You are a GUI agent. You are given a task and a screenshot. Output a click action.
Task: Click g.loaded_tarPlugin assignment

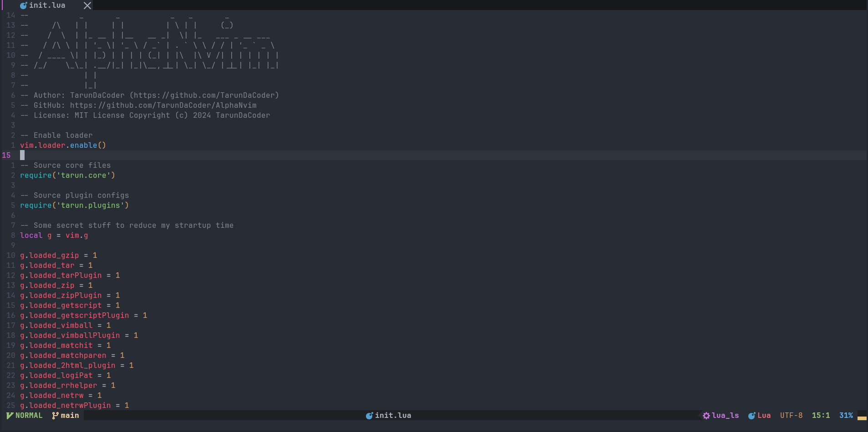pyautogui.click(x=70, y=276)
